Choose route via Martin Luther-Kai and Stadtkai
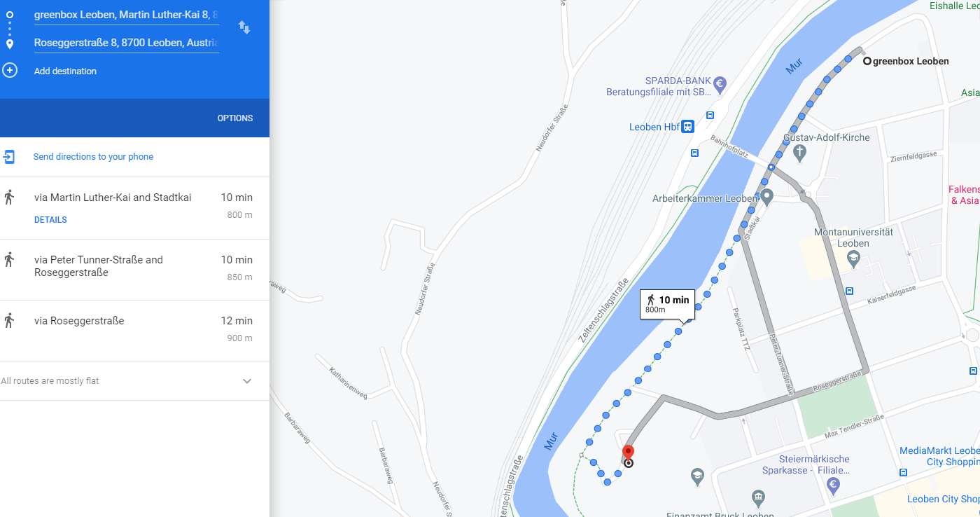980x517 pixels. tap(134, 208)
